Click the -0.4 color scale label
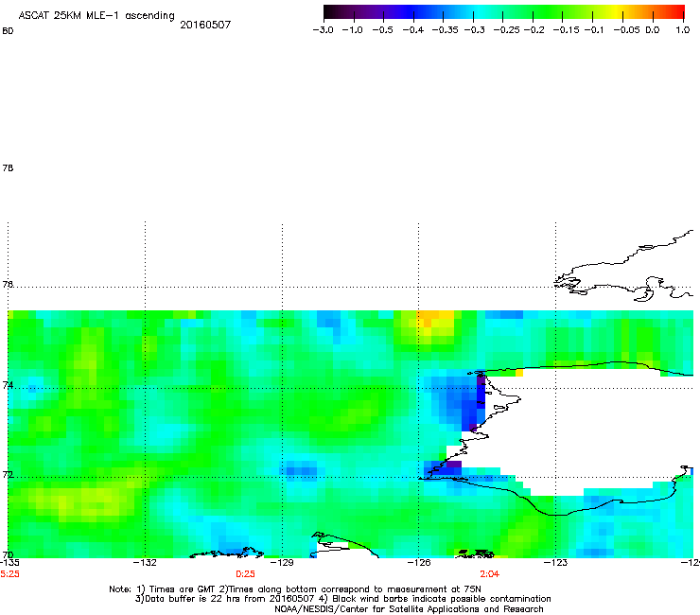The width and height of the screenshot is (700, 615). pyautogui.click(x=413, y=30)
